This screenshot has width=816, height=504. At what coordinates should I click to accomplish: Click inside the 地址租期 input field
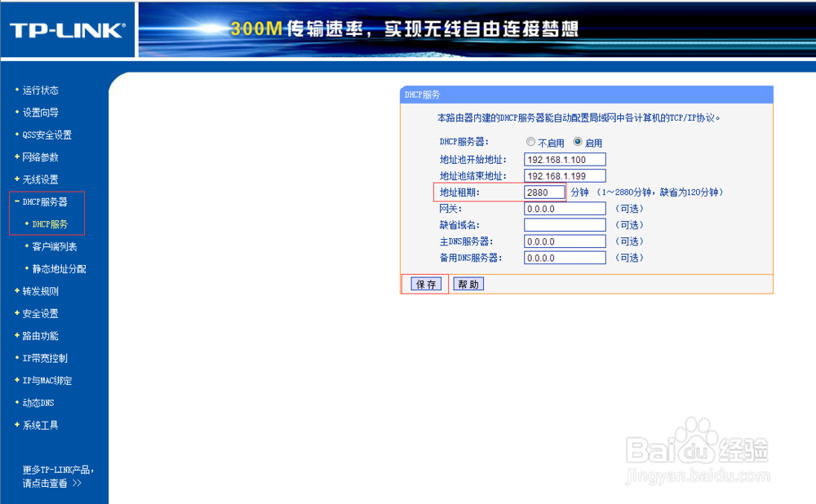point(543,192)
